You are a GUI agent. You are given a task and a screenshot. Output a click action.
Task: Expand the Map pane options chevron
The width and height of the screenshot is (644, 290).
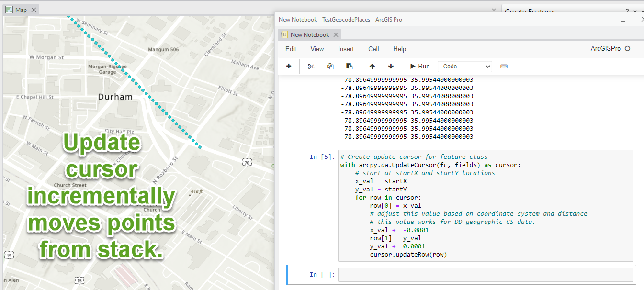pos(494,9)
